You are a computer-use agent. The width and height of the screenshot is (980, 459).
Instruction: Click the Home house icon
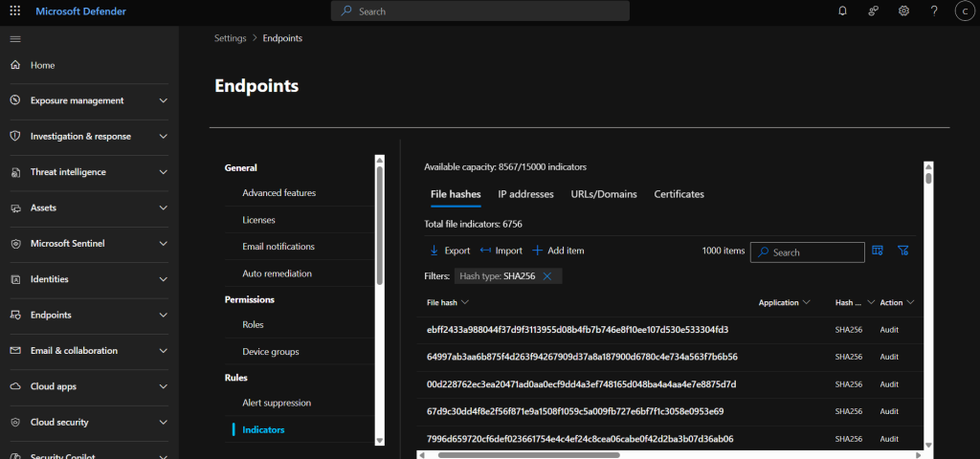15,65
